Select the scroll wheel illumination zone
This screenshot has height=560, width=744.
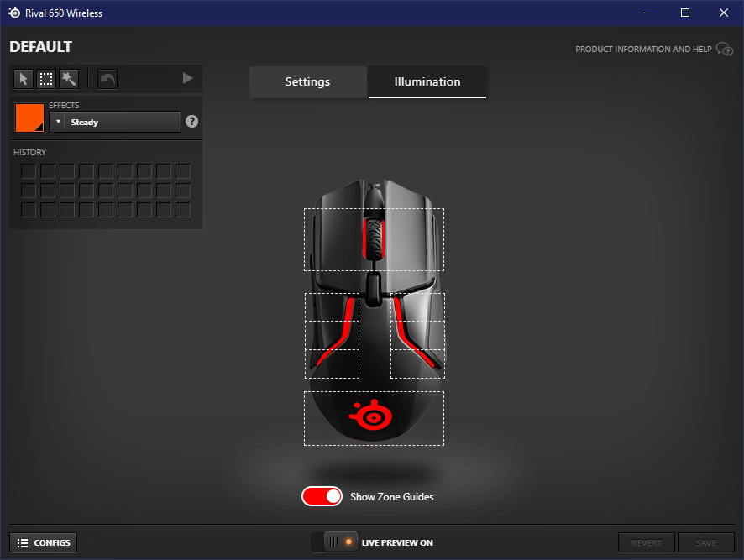(374, 239)
